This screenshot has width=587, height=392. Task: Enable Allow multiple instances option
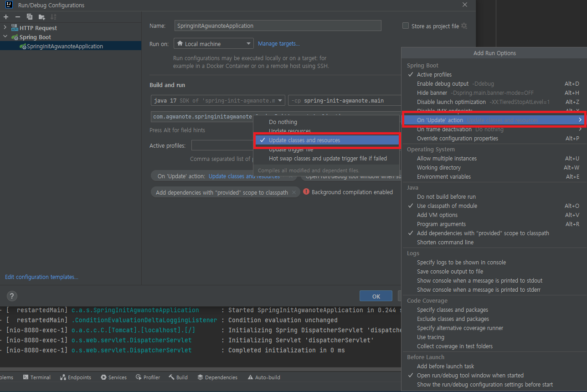click(x=494, y=158)
